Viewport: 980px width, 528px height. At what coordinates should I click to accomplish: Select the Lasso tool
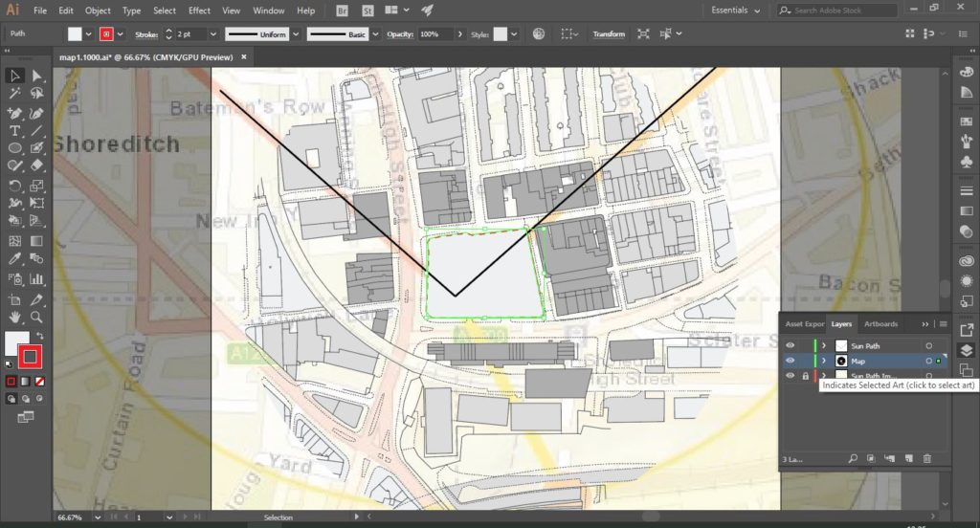click(x=37, y=94)
